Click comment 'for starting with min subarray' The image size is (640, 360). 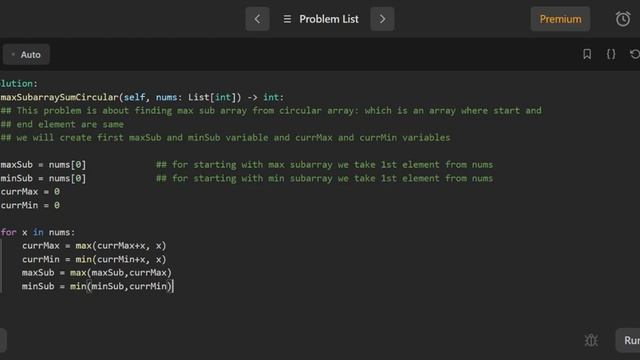(324, 178)
